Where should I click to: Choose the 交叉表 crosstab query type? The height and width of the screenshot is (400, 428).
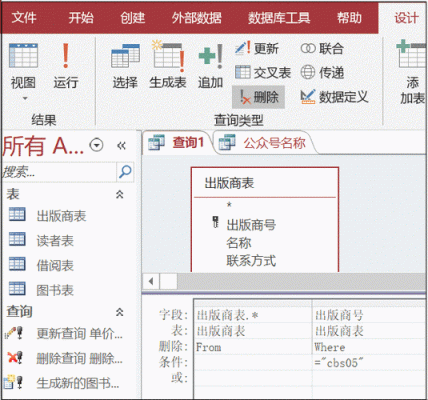coord(263,73)
